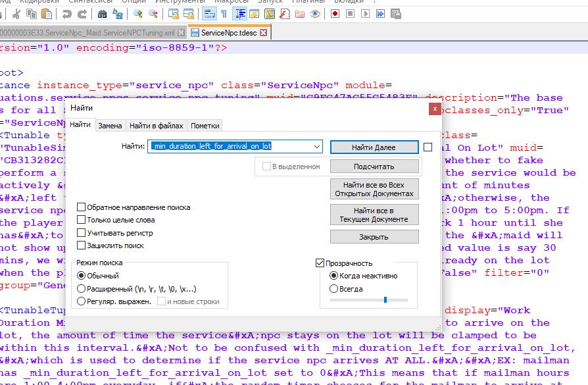This screenshot has width=588, height=385.
Task: Toggle Show All Characters pilcrow icon
Action: [224, 13]
